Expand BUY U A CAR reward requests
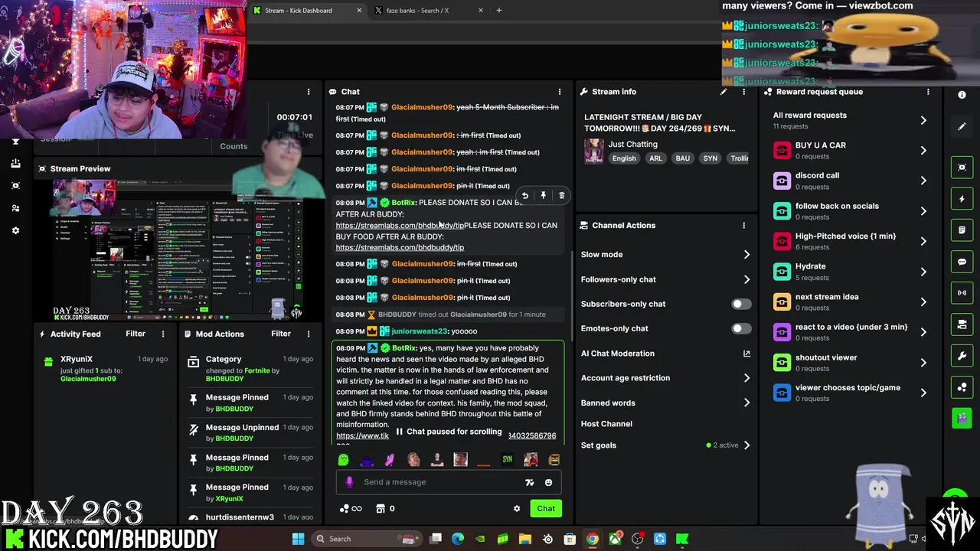Image resolution: width=980 pixels, height=551 pixels. point(850,150)
